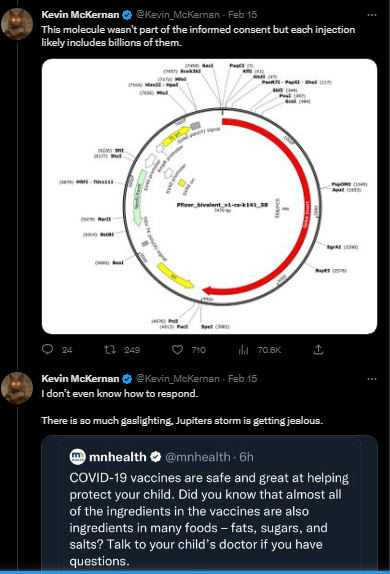Open the three-dot menu on second tweet

pyautogui.click(x=372, y=379)
